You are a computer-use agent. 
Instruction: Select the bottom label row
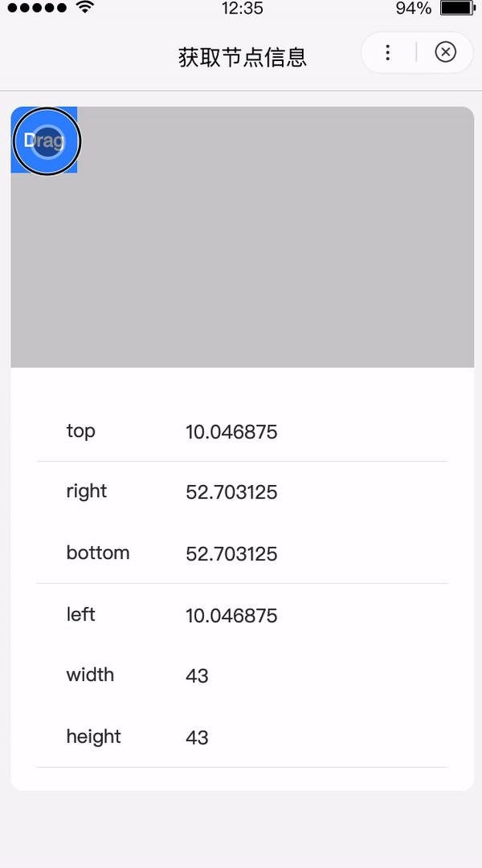(x=97, y=553)
